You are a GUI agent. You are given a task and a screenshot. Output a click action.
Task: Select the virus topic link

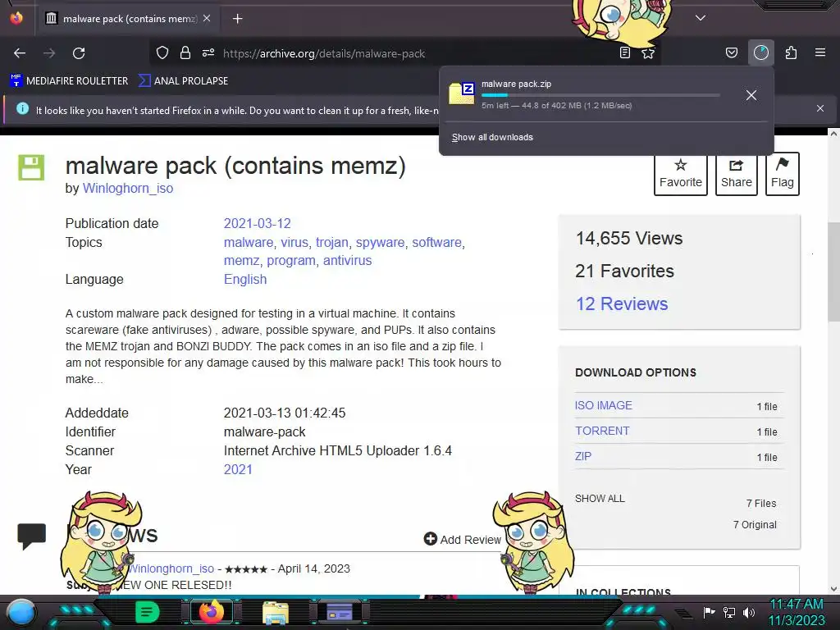click(294, 242)
